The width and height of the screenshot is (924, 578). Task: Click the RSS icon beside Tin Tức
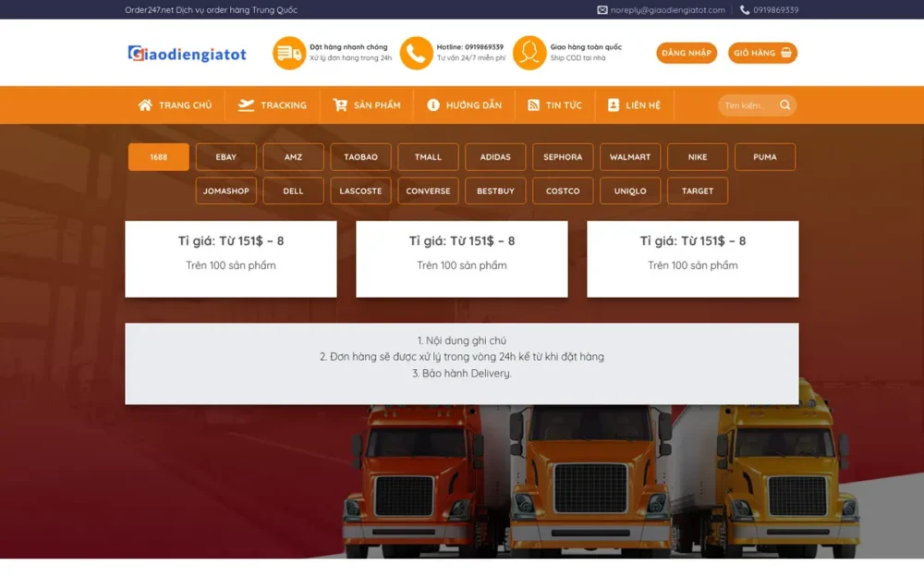pyautogui.click(x=533, y=105)
